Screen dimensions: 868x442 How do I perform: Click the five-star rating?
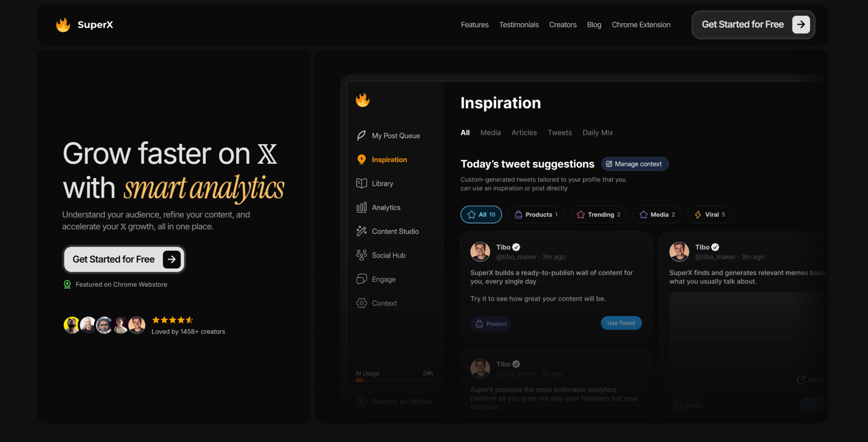(x=173, y=320)
